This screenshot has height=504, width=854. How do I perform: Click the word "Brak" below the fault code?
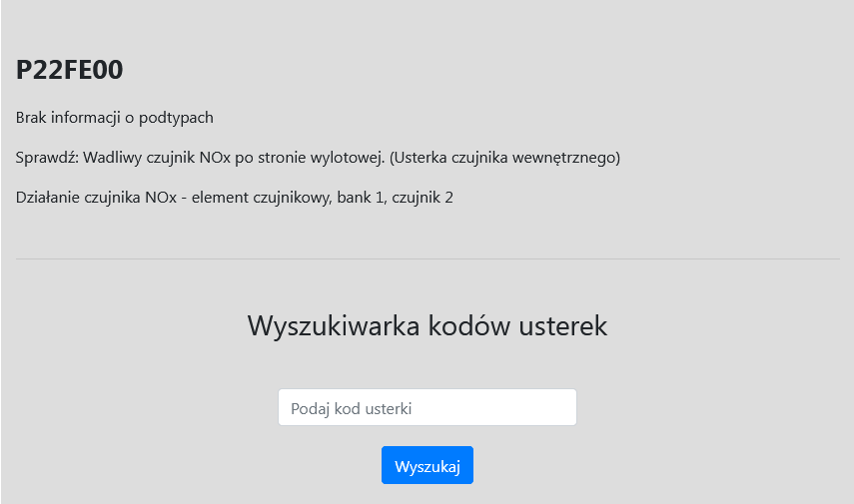(31, 118)
